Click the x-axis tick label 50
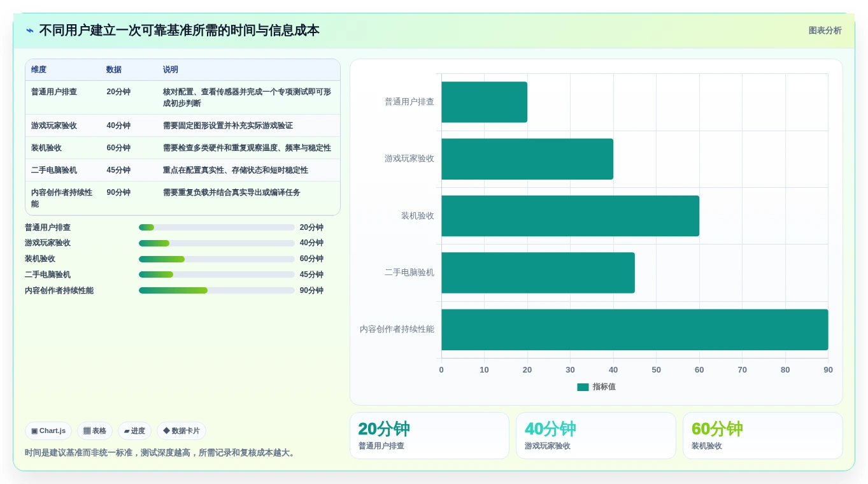 (x=656, y=370)
